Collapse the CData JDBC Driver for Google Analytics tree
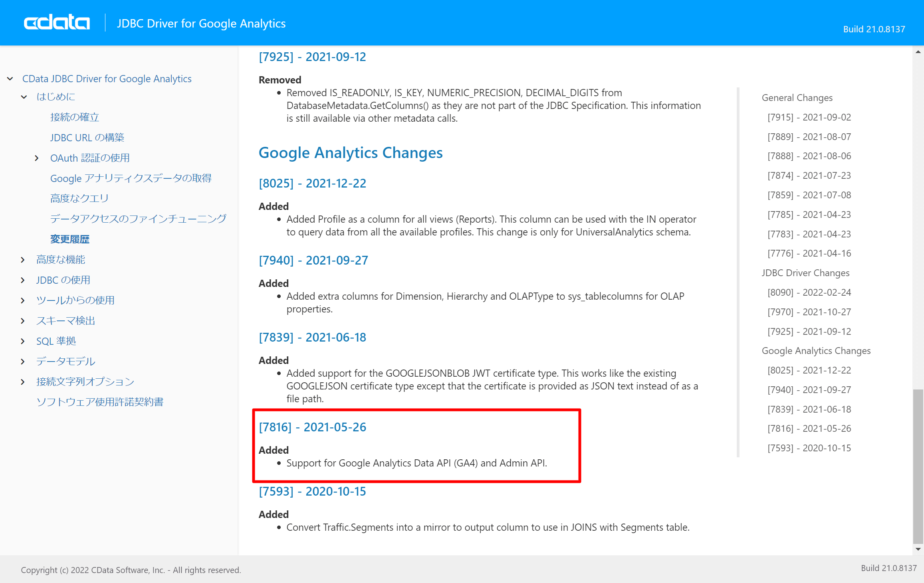The image size is (924, 583). pyautogui.click(x=10, y=79)
